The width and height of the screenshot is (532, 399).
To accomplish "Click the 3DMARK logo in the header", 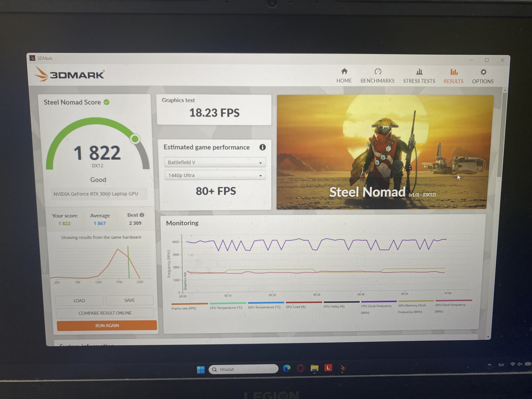I will coord(70,74).
